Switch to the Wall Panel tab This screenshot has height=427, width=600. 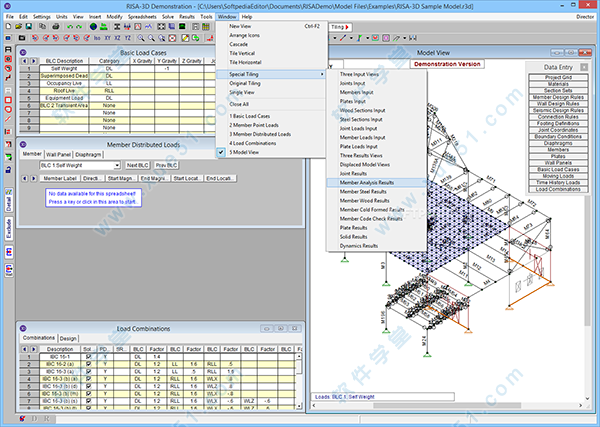coord(60,155)
